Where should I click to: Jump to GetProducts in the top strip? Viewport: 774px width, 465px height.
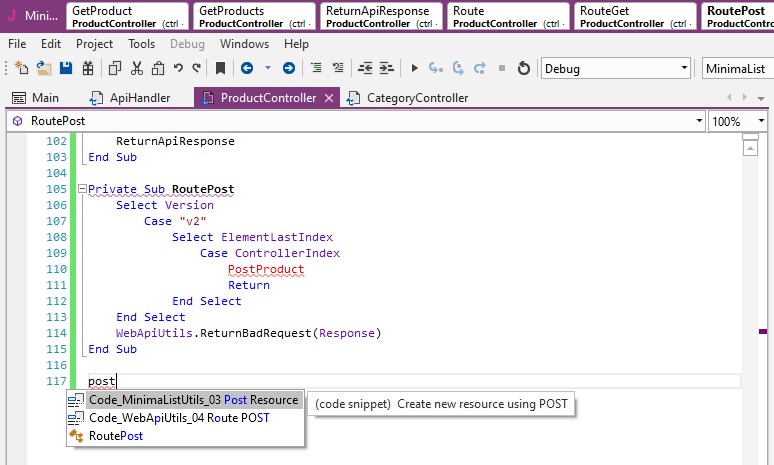[254, 16]
